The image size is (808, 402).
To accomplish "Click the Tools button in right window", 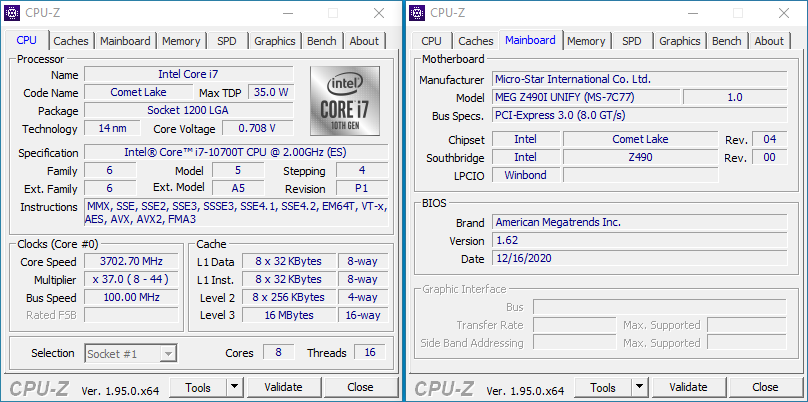I will click(603, 387).
